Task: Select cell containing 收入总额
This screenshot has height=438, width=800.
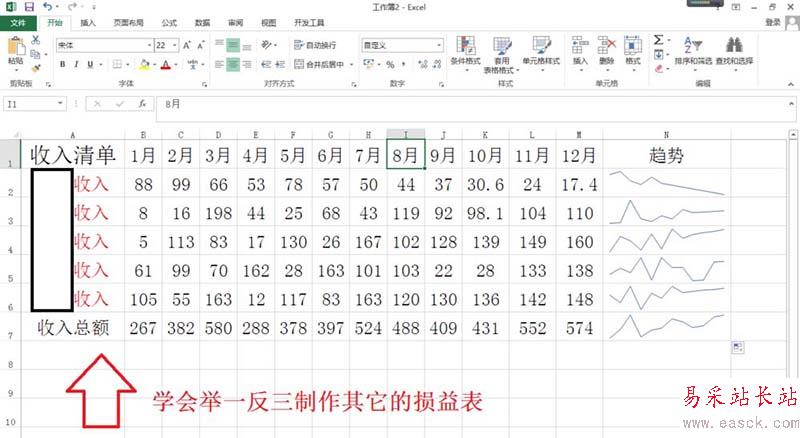Action: (x=73, y=327)
